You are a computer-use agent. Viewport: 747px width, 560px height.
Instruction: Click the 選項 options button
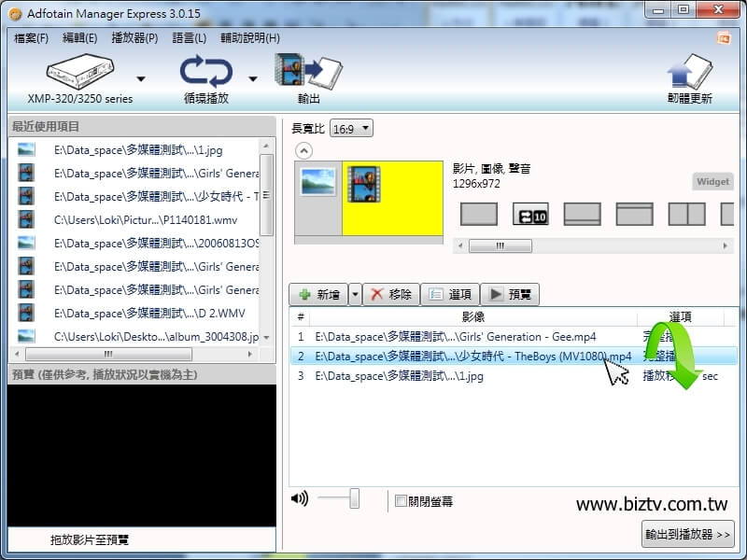coord(450,294)
